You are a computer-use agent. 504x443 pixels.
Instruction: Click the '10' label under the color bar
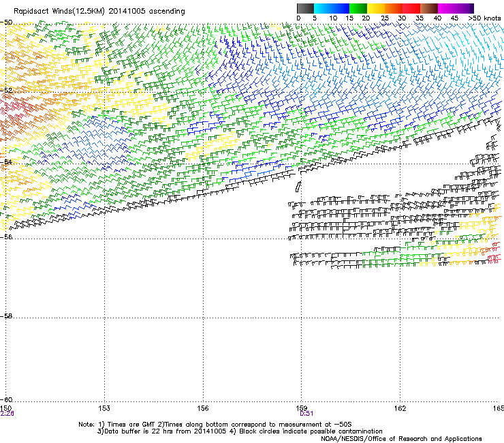[x=333, y=18]
